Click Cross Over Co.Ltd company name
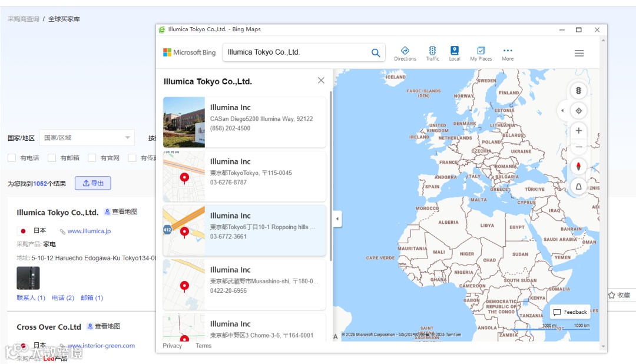Image resolution: width=636 pixels, height=364 pixels. tap(49, 327)
